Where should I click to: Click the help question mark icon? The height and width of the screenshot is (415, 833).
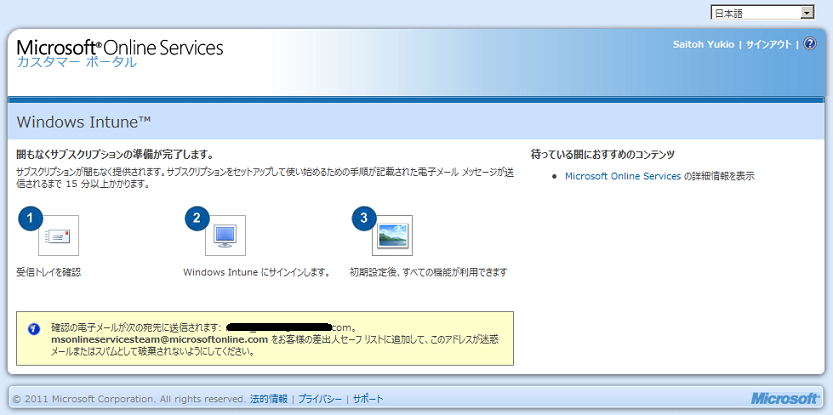[809, 44]
